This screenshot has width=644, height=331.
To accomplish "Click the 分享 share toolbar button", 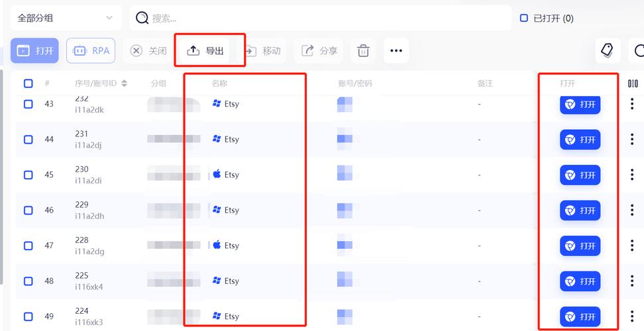I will (x=319, y=51).
